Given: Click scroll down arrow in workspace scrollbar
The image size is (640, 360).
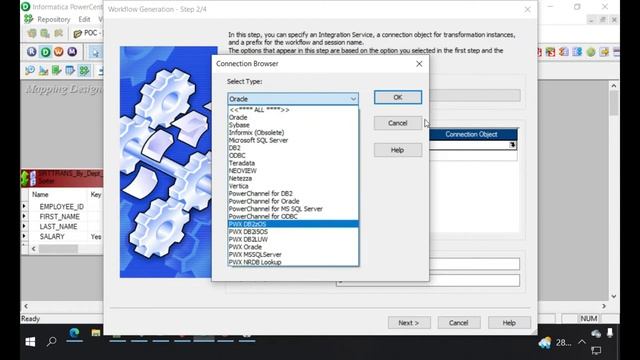Looking at the screenshot, I should pos(613,296).
